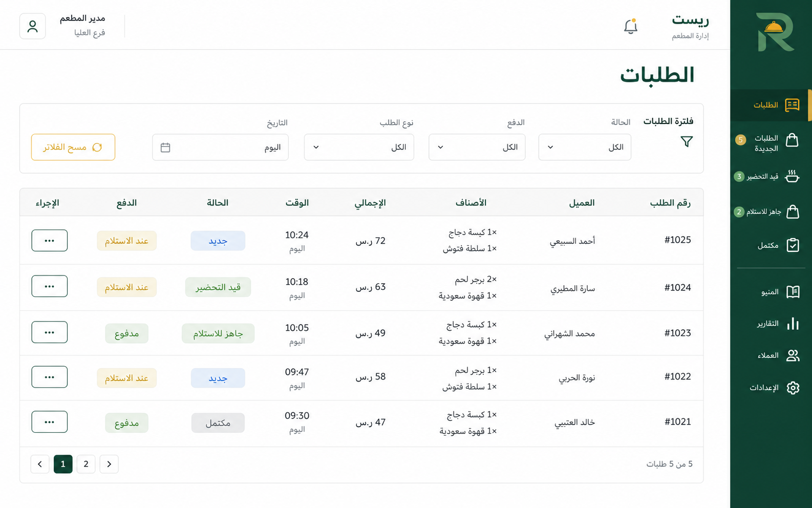Open the التاريخ date picker field
Image resolution: width=812 pixels, height=508 pixels.
pyautogui.click(x=220, y=147)
